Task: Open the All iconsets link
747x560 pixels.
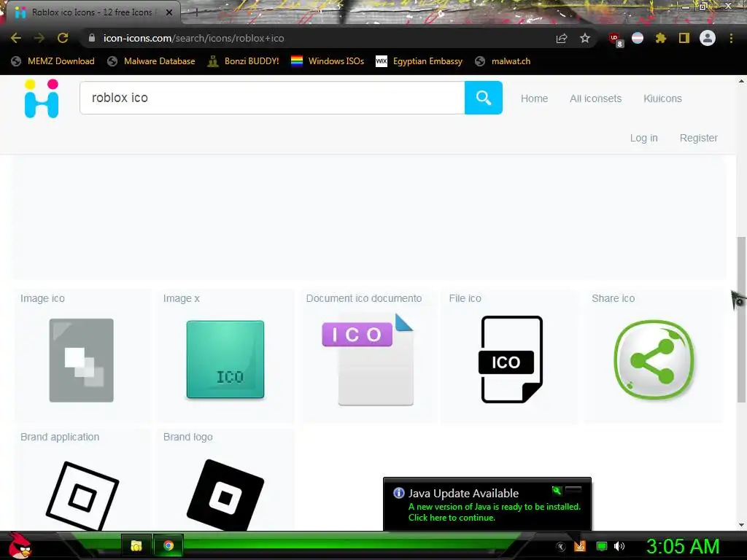Action: (595, 98)
